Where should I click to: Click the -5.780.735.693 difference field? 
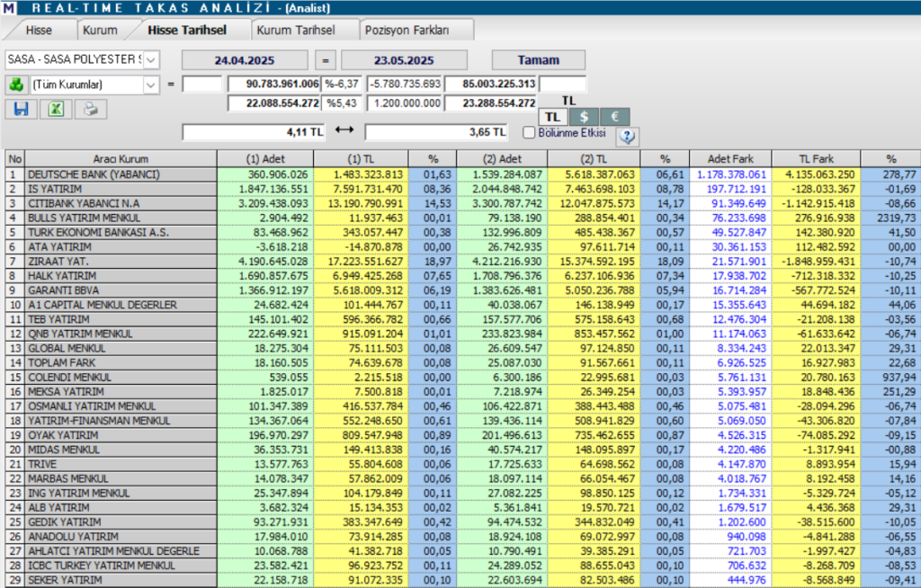coord(405,84)
